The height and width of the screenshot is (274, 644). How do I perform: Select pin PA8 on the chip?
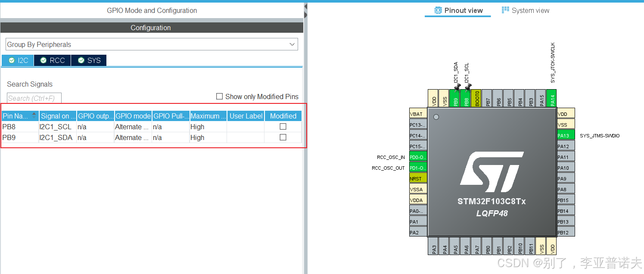tap(566, 189)
